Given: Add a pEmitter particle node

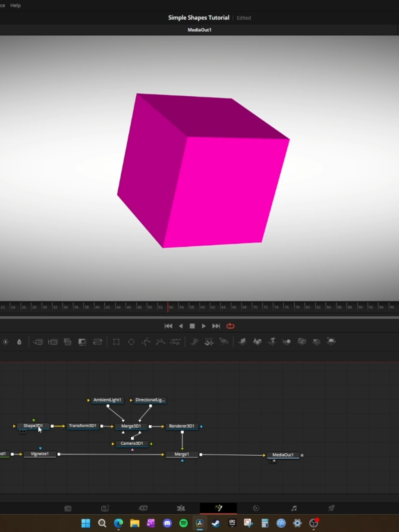Looking at the screenshot, I should (194, 342).
